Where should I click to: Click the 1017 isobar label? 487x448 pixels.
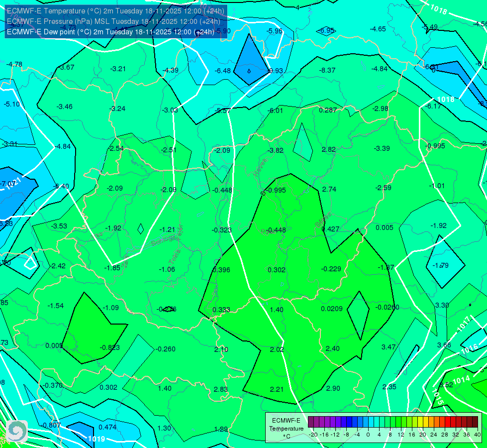(464, 324)
